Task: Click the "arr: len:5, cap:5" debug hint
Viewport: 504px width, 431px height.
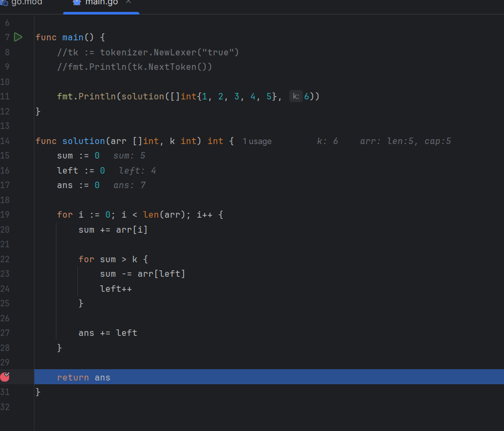Action: 405,141
